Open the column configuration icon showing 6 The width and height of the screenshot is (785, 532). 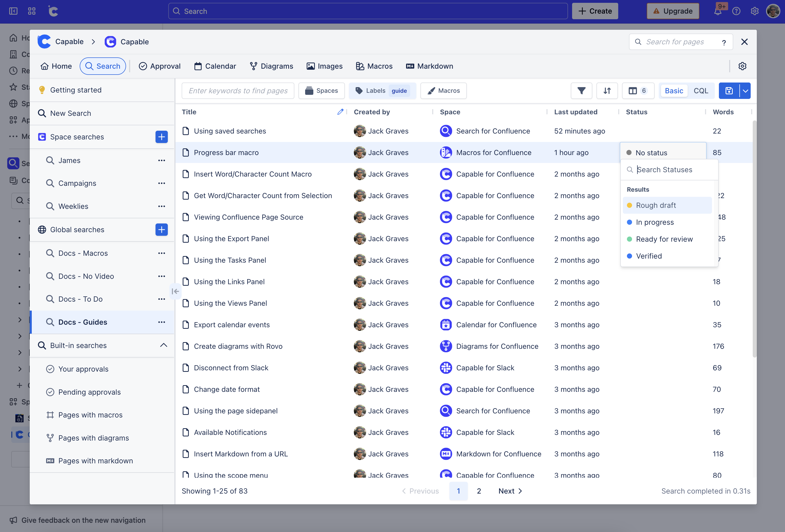pos(638,90)
